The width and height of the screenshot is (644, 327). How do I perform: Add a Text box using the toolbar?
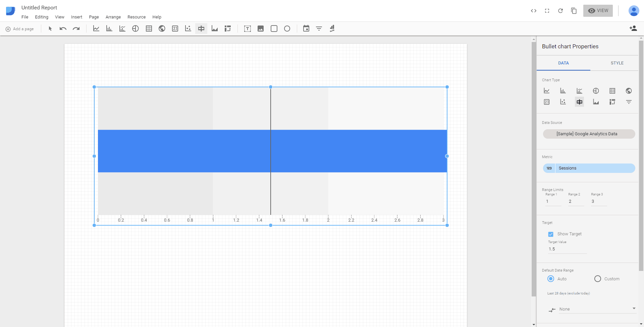coord(247,29)
